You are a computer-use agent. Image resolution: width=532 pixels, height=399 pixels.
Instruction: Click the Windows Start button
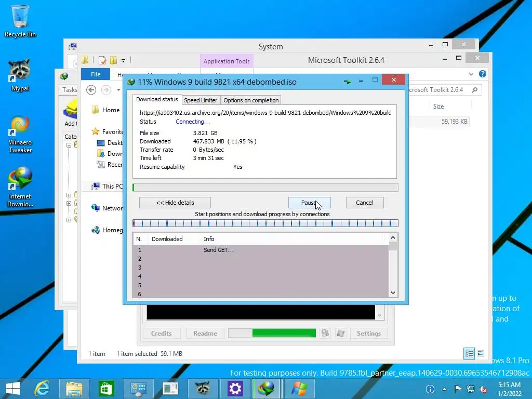(x=13, y=389)
